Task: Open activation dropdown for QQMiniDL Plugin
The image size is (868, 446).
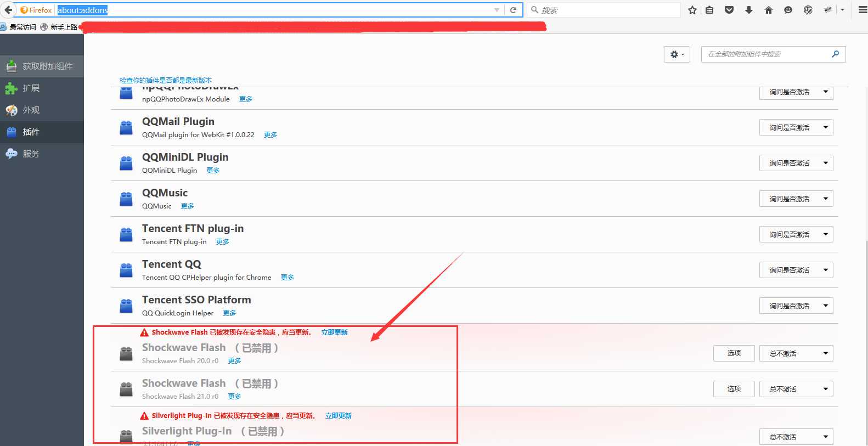Action: pos(796,163)
